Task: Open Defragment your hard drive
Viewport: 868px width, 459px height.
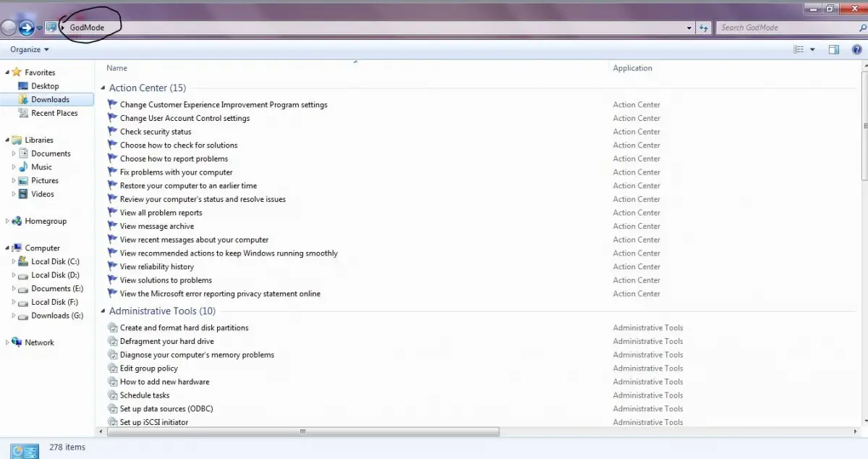Action: pyautogui.click(x=167, y=341)
